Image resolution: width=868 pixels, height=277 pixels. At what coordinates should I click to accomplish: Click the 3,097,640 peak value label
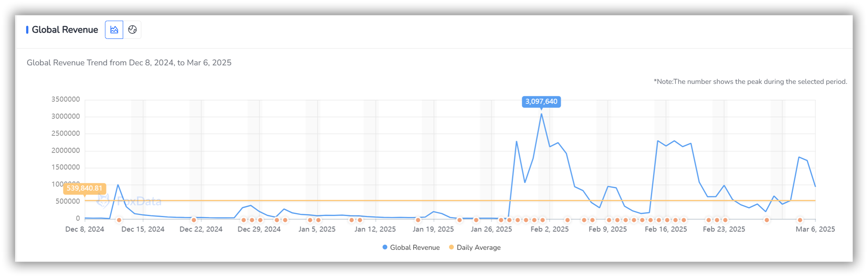[541, 102]
